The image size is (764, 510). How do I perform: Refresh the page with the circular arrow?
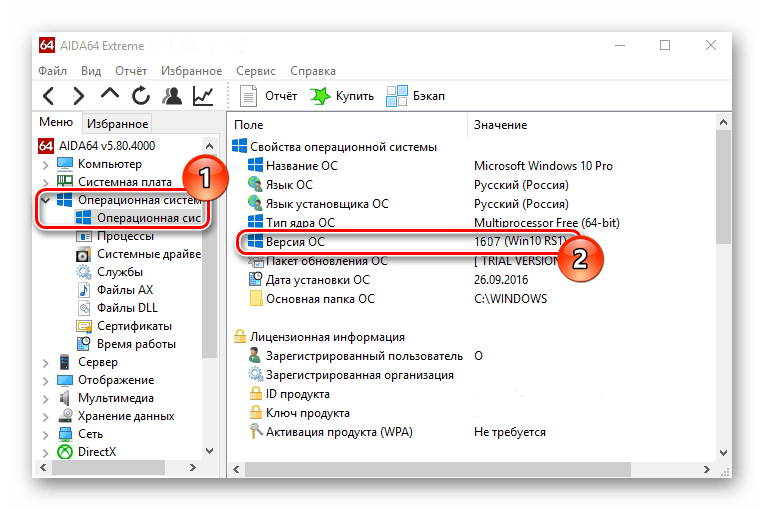[x=141, y=95]
